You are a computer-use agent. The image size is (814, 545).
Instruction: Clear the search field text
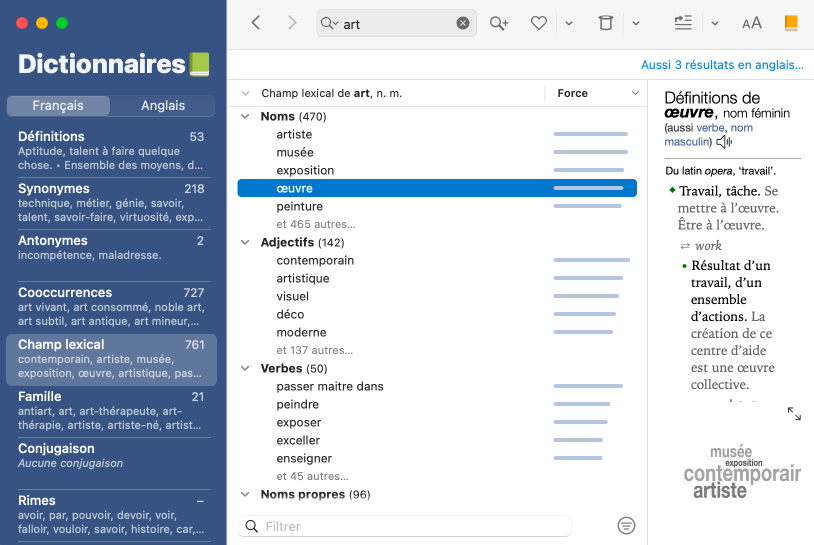pos(462,24)
